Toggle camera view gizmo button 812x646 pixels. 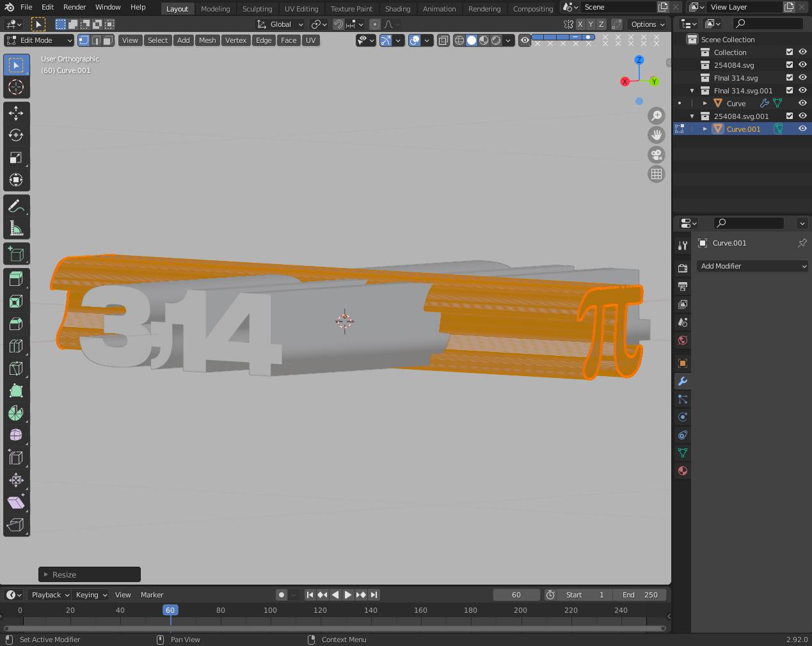pos(657,155)
